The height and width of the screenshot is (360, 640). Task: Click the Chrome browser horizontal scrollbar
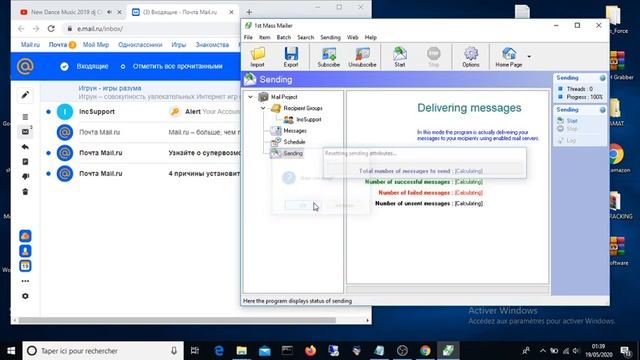(x=177, y=320)
